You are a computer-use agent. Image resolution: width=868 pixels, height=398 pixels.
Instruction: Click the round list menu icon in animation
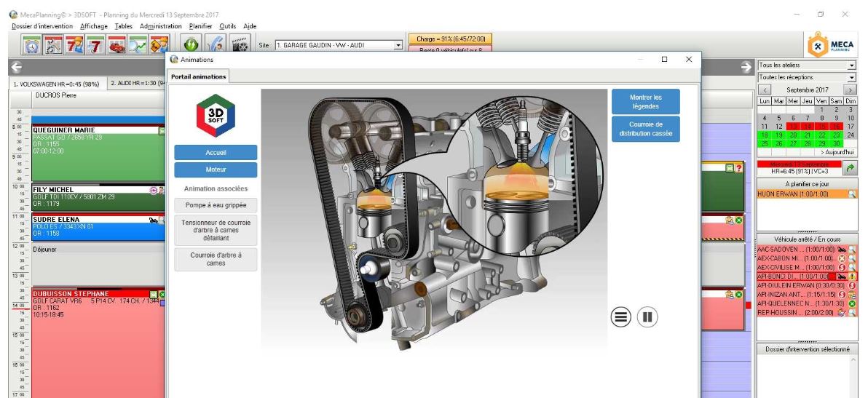click(620, 317)
